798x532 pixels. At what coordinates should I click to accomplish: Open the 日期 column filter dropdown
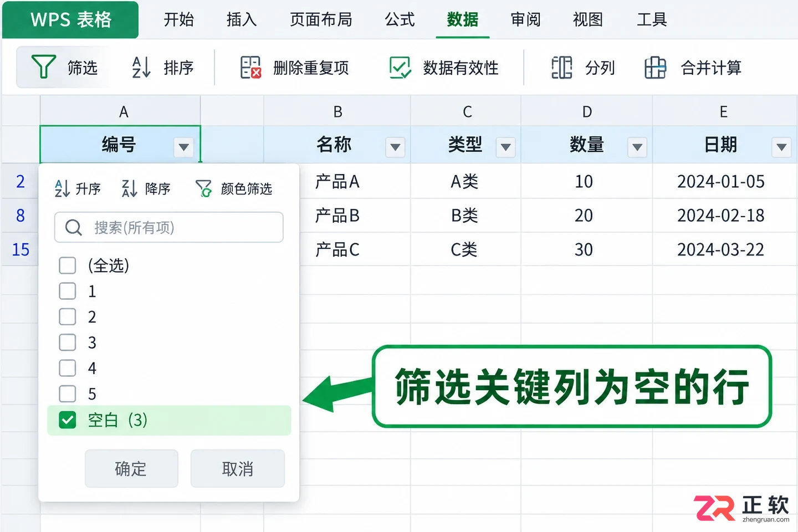pyautogui.click(x=781, y=147)
